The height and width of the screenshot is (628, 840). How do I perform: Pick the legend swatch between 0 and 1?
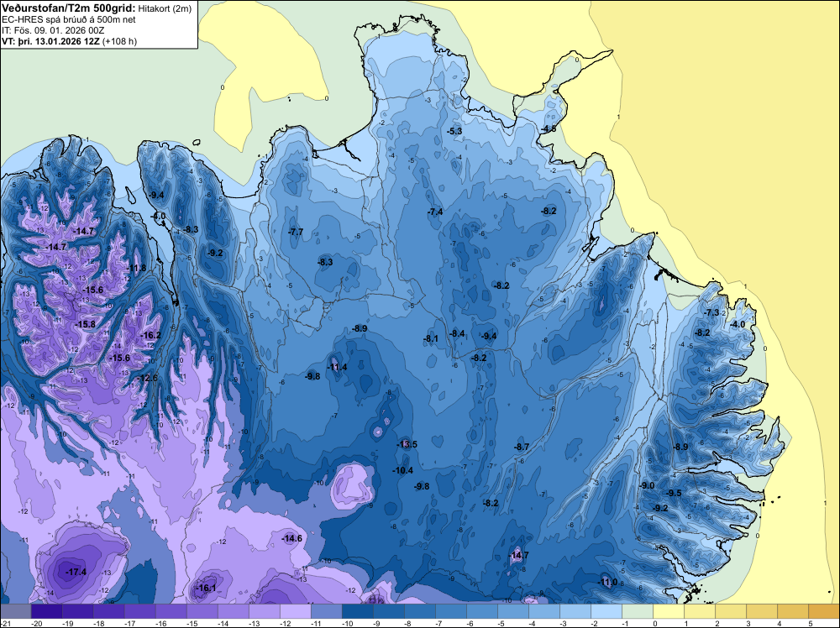click(669, 611)
